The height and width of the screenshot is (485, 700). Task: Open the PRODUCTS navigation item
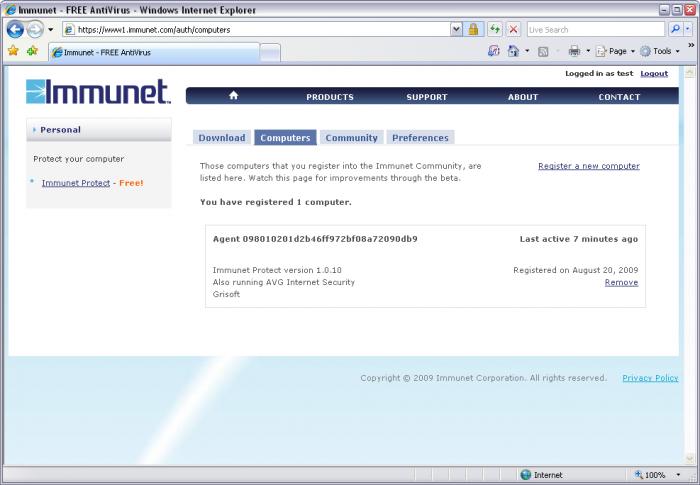pos(330,97)
